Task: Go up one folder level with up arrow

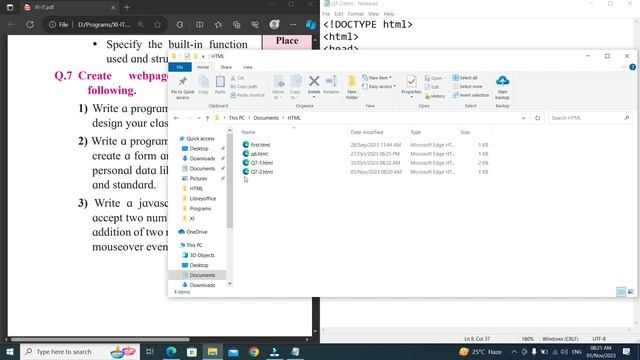Action: (x=207, y=118)
